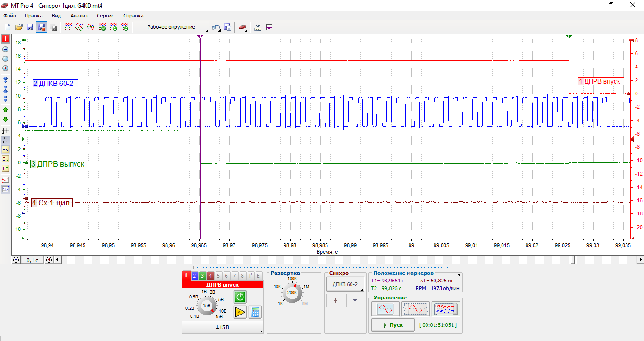644x341 pixels.
Task: Open the Анализ menu
Action: (x=79, y=16)
